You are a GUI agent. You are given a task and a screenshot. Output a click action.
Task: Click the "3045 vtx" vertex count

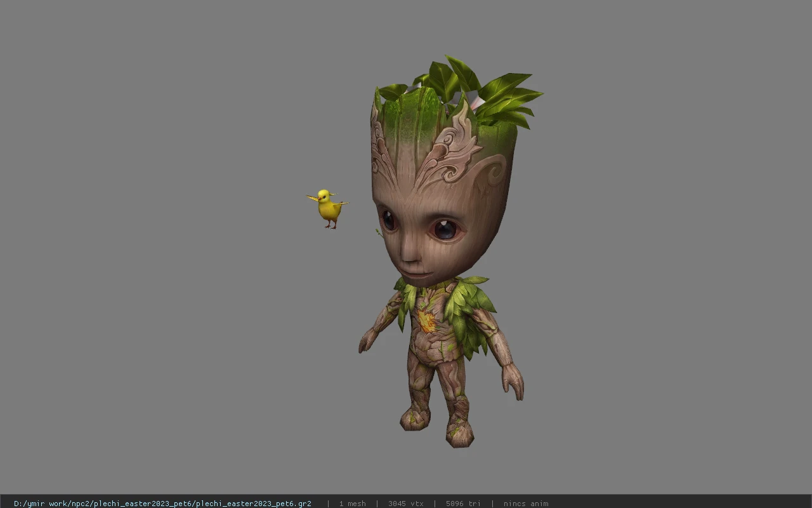pyautogui.click(x=406, y=504)
